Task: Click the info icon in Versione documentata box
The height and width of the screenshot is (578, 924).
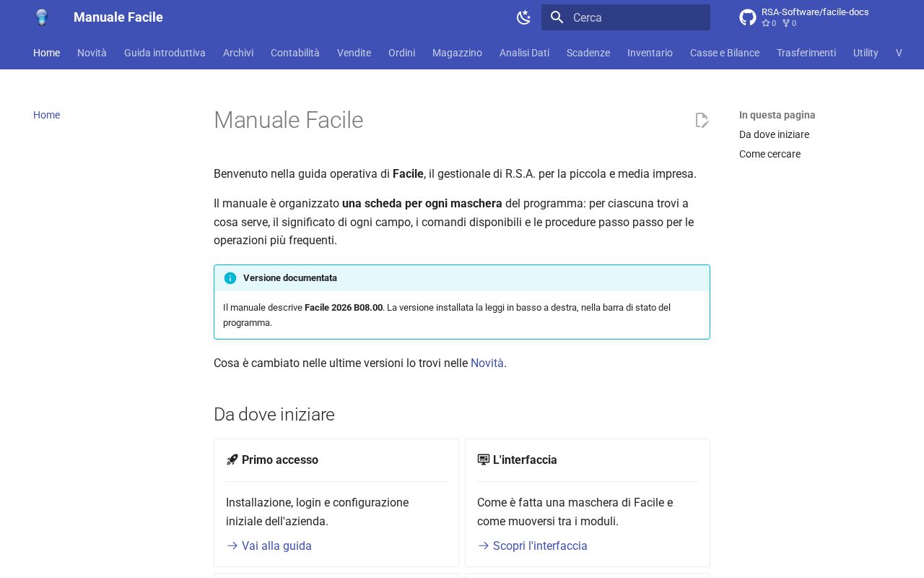Action: 230,278
